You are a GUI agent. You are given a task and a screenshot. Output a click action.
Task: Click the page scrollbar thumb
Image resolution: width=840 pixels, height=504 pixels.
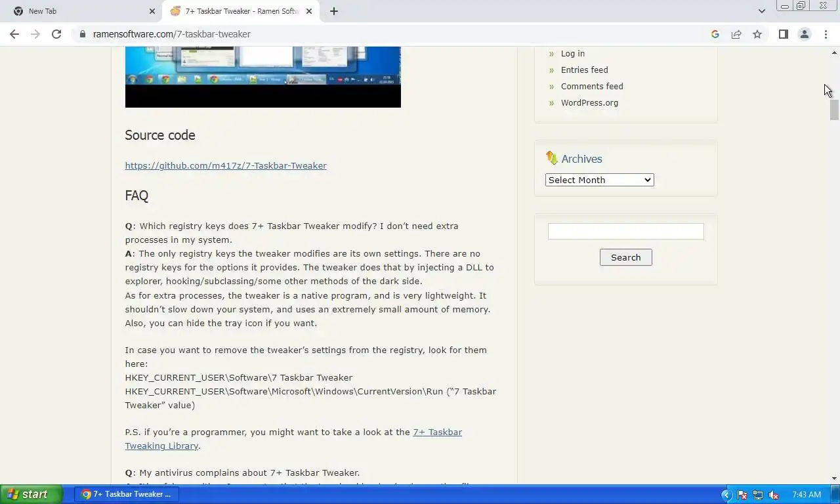point(834,110)
